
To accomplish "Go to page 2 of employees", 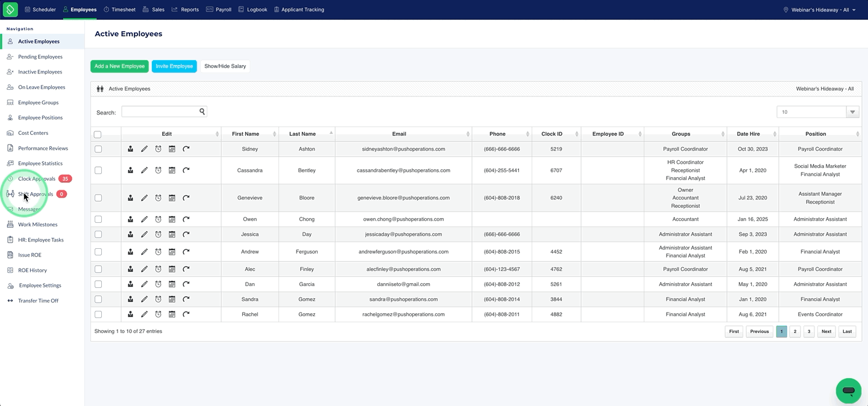I will click(x=795, y=331).
